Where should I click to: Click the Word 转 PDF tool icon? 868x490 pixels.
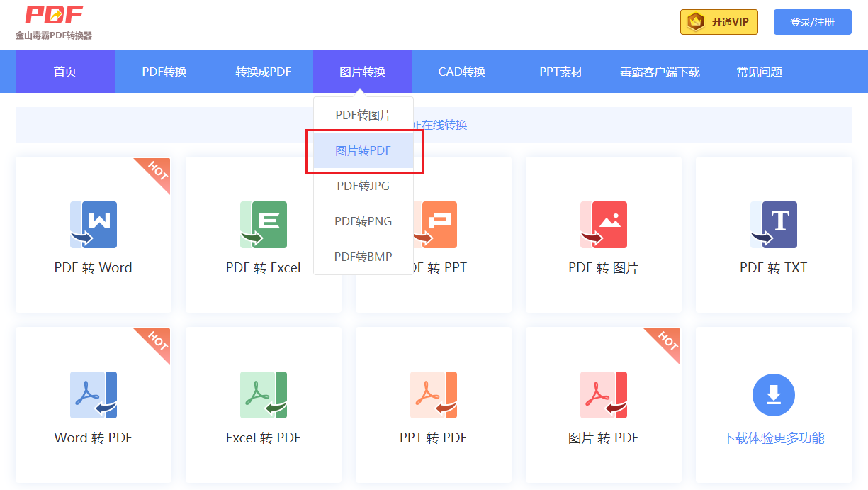(93, 395)
